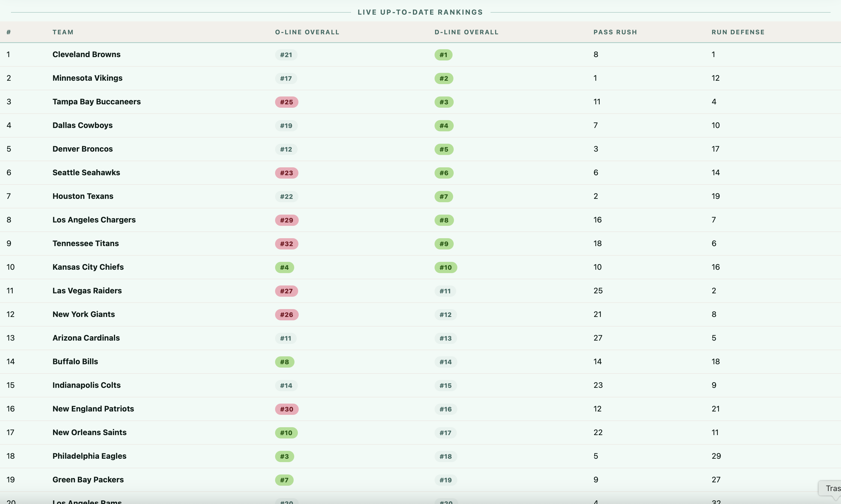Click Philadelphia Eagles team name
This screenshot has height=504, width=841.
click(x=89, y=456)
